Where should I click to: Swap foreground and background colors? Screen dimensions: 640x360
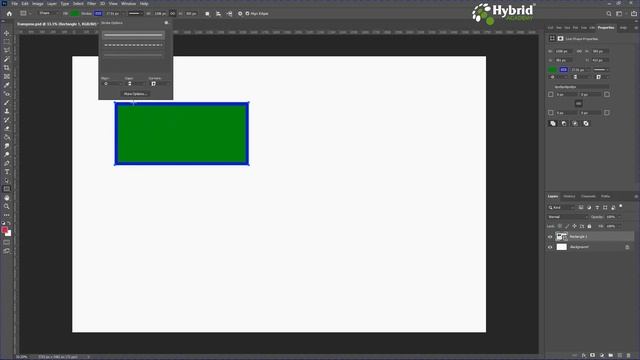point(9,224)
